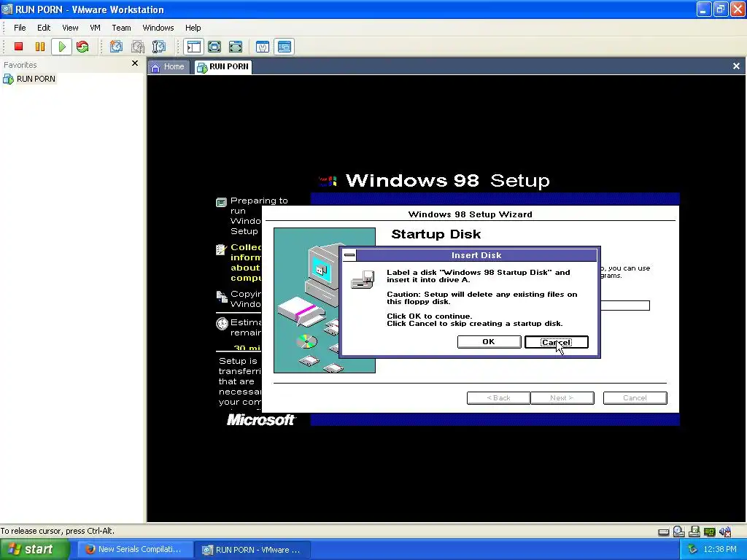Click the Full Screen mode toolbar icon

pyautogui.click(x=236, y=47)
